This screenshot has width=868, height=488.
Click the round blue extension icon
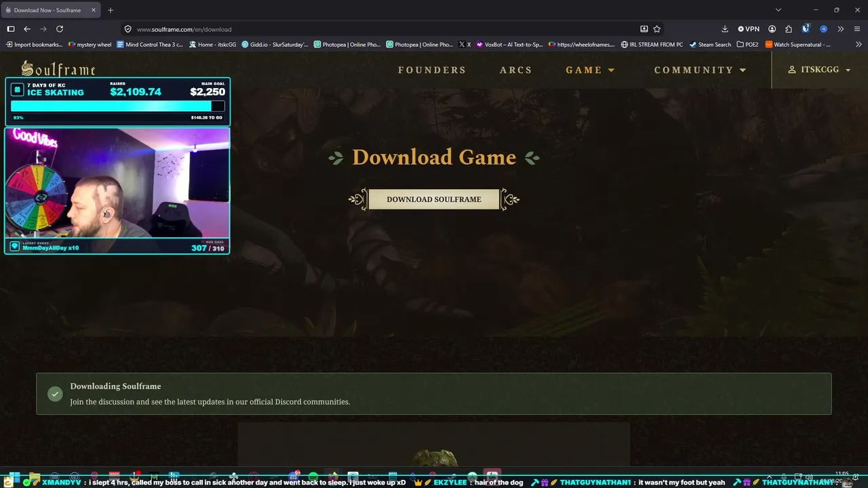click(x=823, y=29)
